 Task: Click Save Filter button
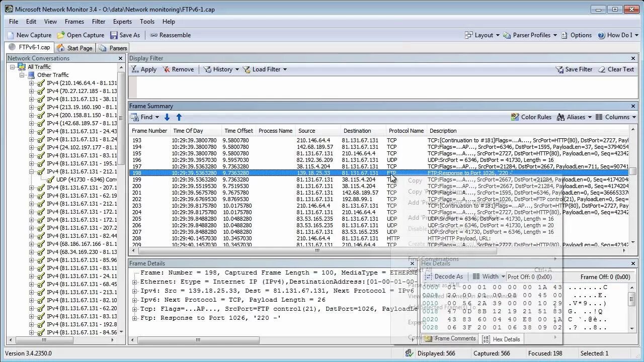(x=574, y=69)
